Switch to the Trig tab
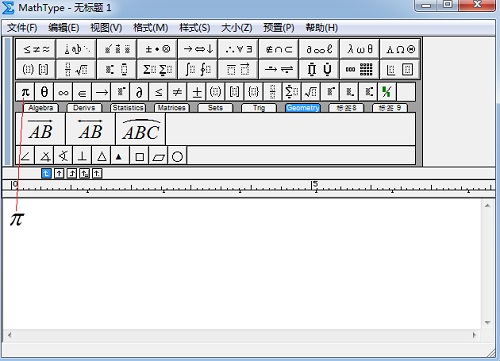This screenshot has width=500, height=361. [x=259, y=108]
